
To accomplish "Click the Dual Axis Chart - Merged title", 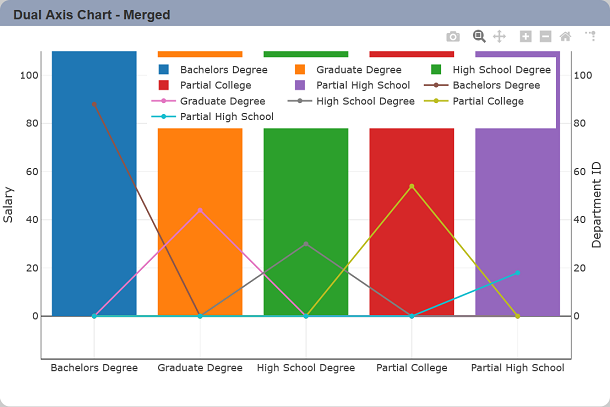I will (92, 15).
